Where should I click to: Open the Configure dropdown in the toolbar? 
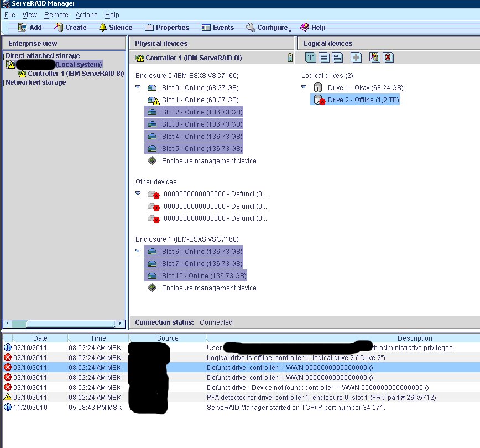(x=269, y=28)
